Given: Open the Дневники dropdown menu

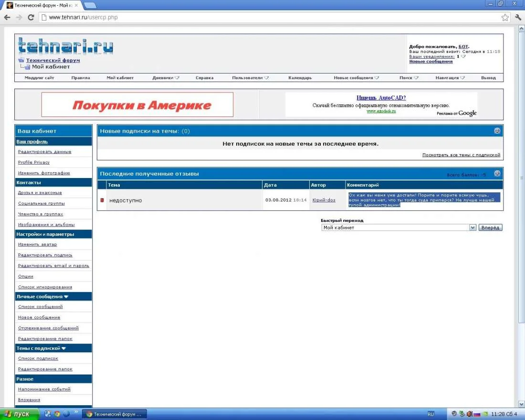Looking at the screenshot, I should 166,78.
